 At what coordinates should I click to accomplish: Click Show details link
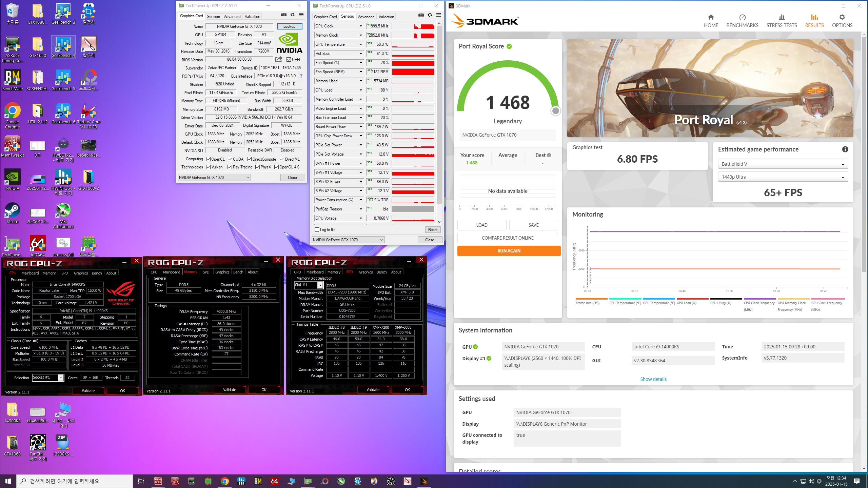click(653, 379)
